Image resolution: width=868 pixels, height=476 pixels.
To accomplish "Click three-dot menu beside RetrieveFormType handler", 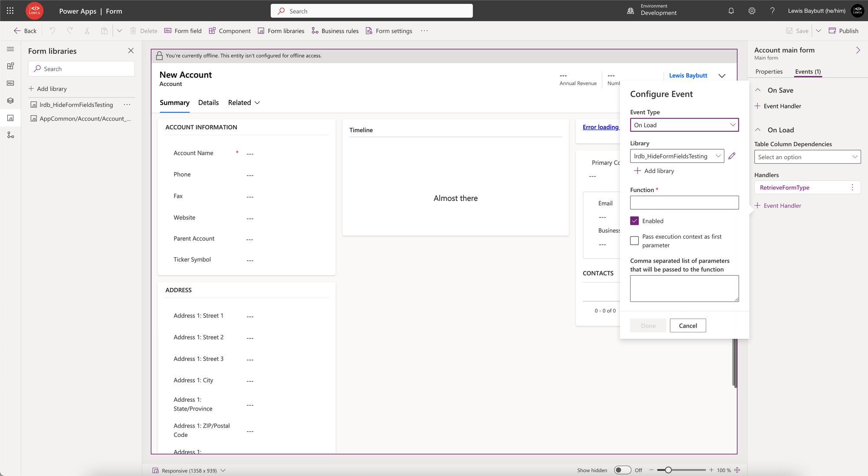I will click(852, 187).
